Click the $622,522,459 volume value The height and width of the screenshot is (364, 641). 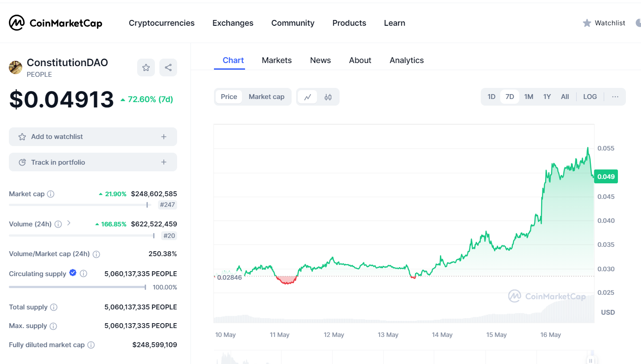154,224
